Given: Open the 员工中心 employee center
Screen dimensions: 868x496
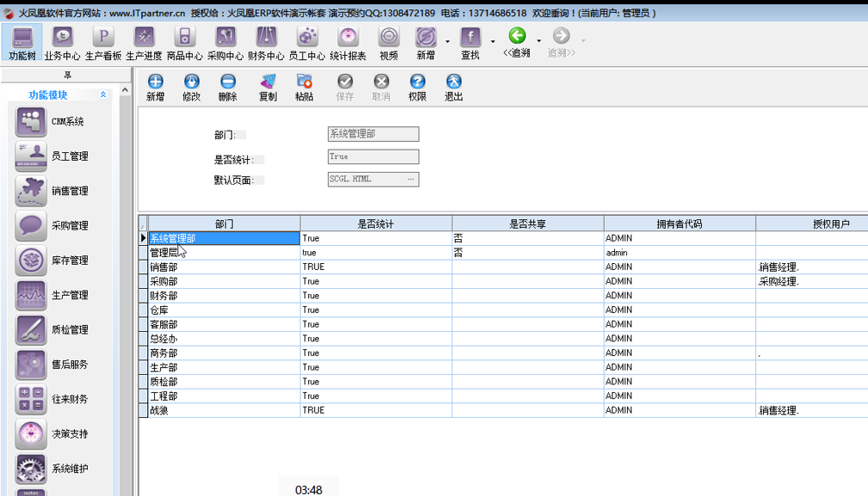Looking at the screenshot, I should 306,43.
